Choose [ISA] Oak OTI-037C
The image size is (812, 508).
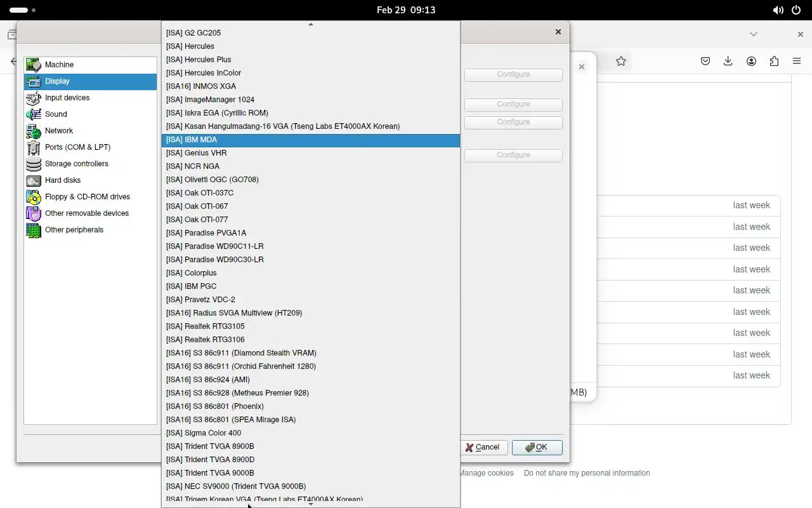[x=311, y=193]
